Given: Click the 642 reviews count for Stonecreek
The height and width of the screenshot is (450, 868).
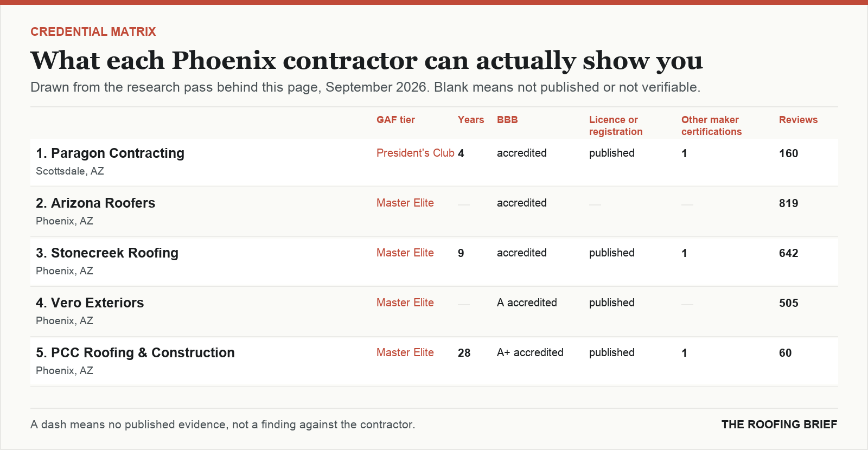Looking at the screenshot, I should [788, 253].
